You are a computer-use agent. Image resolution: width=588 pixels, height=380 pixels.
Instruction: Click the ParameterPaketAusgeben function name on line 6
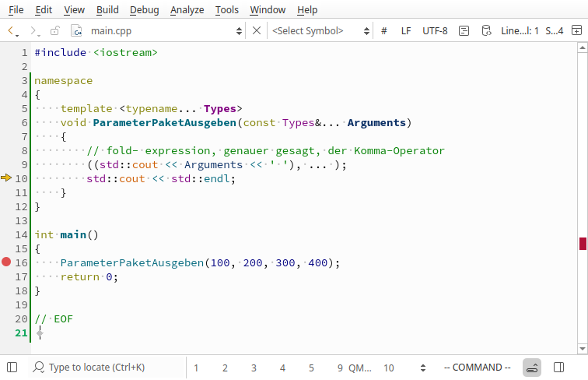click(164, 123)
